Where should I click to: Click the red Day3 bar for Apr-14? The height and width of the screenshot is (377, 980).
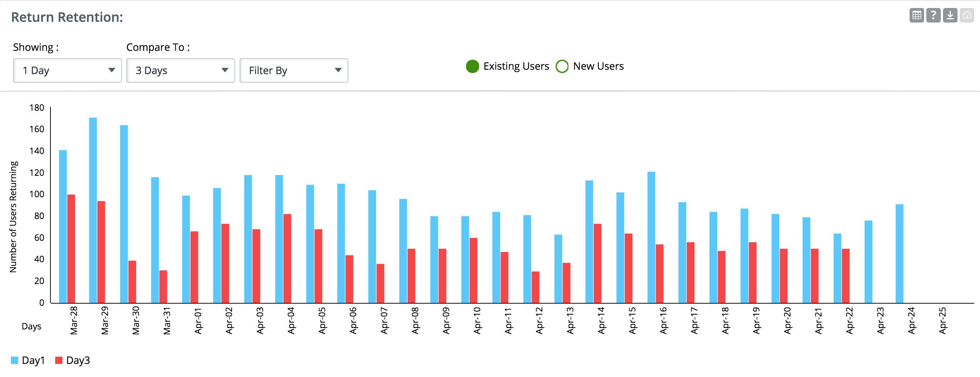(598, 264)
